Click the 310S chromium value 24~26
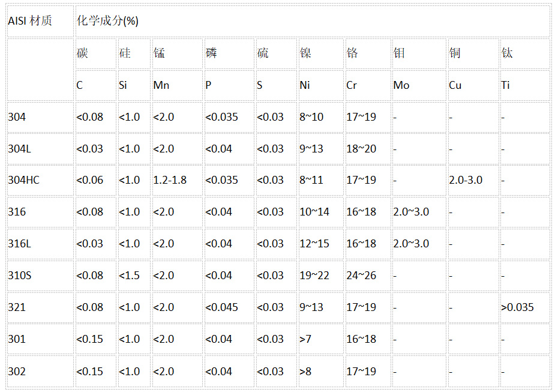555x392 pixels. [367, 276]
